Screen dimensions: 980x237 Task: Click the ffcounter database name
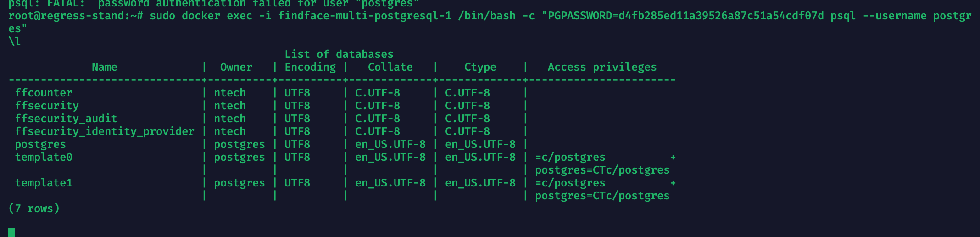click(44, 93)
